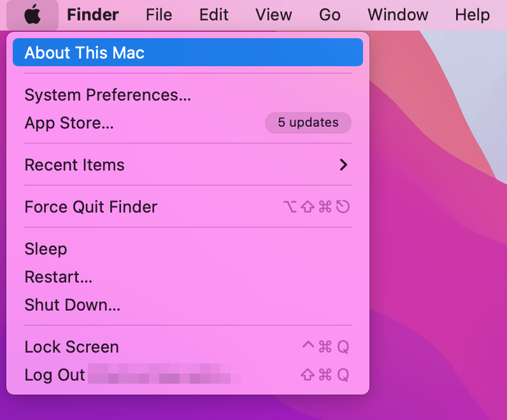Open the File menu
507x420 pixels.
pos(159,15)
